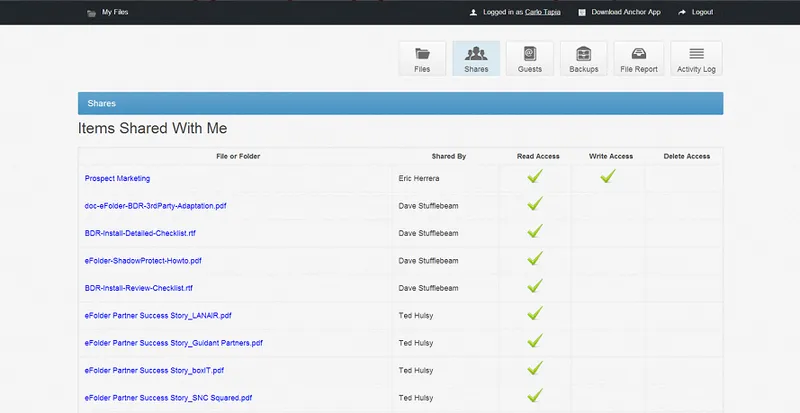Open the File Report section

coord(639,59)
